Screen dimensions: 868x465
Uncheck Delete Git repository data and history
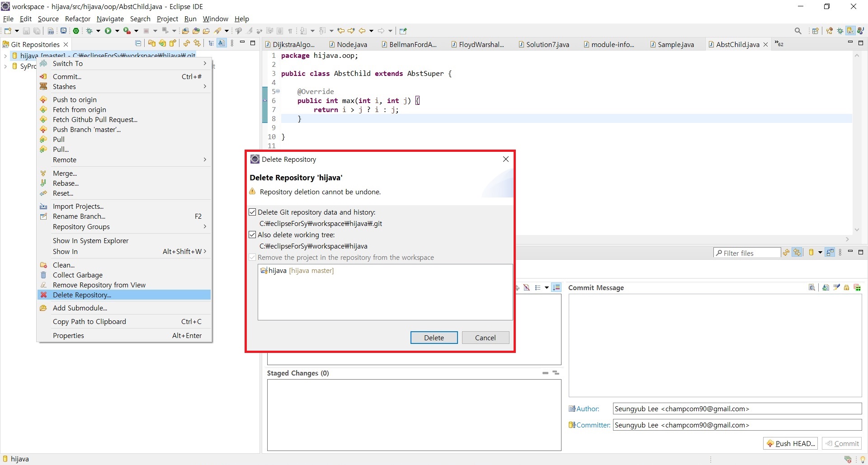point(252,212)
